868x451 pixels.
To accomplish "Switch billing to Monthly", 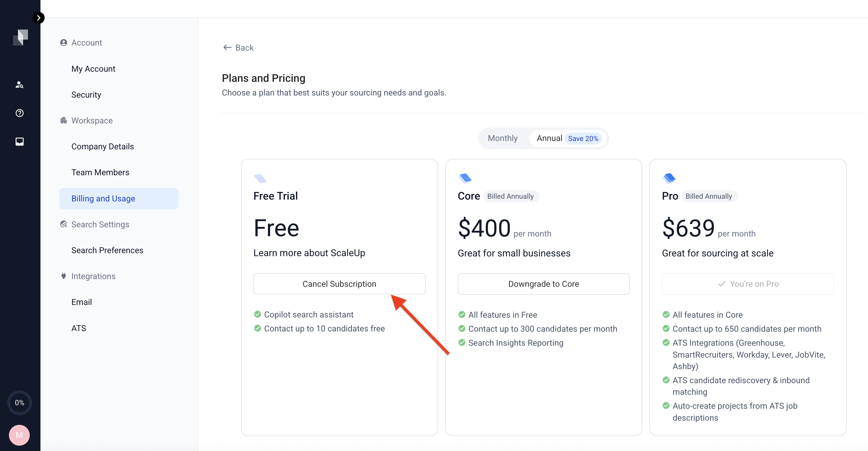I will (502, 138).
